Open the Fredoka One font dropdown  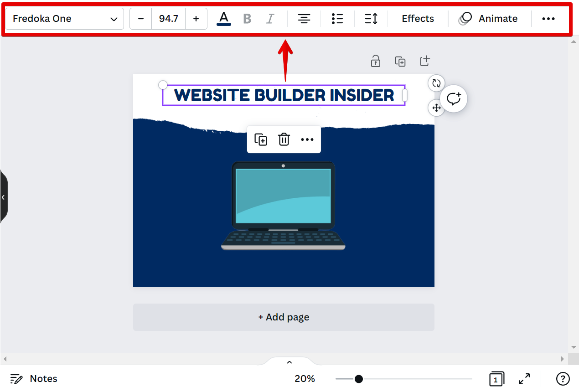(x=64, y=19)
